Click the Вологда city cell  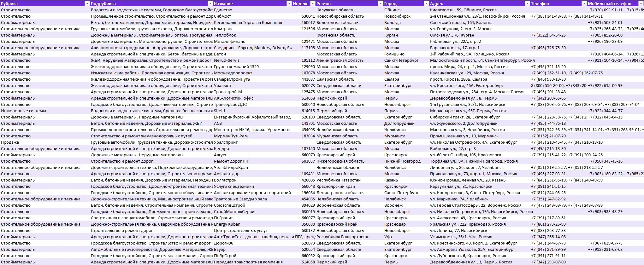(406, 22)
